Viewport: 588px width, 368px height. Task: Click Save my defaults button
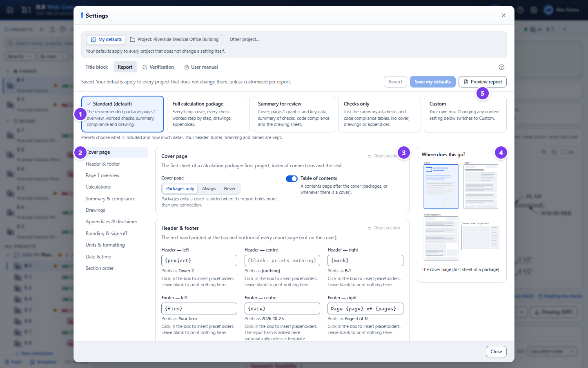pyautogui.click(x=433, y=82)
